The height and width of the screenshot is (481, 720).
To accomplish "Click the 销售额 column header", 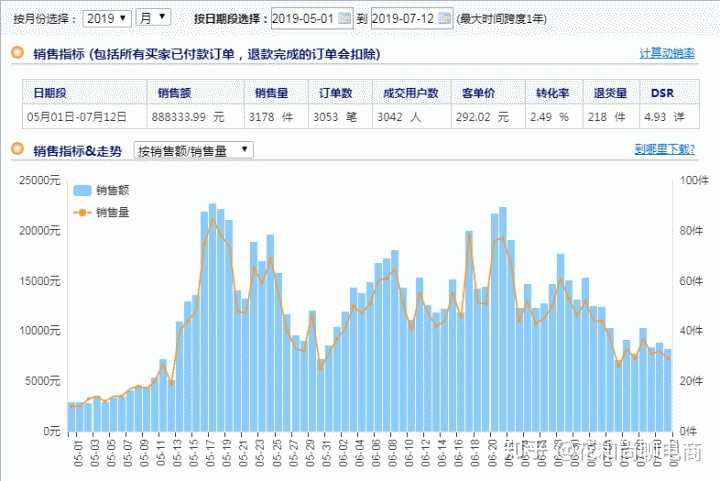I will tap(174, 93).
